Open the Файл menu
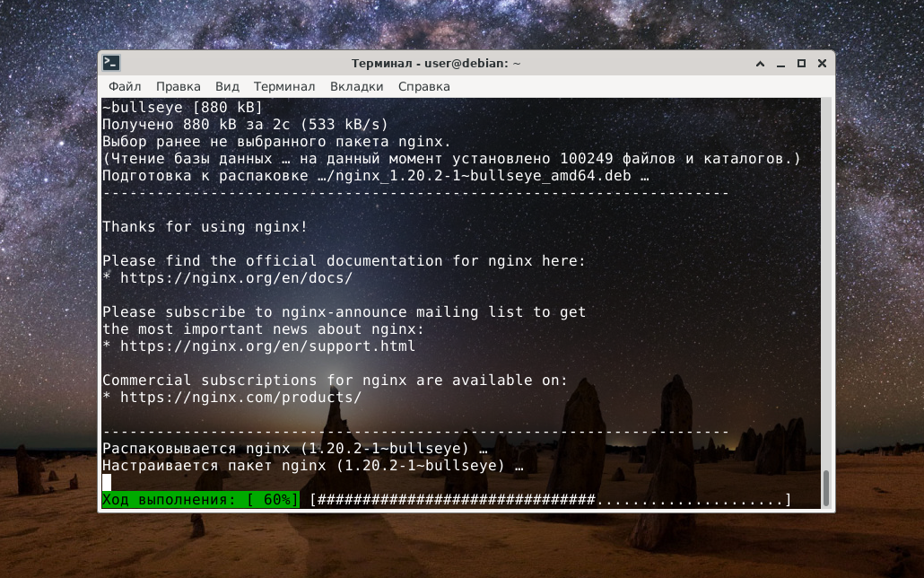Image resolution: width=924 pixels, height=578 pixels. pyautogui.click(x=125, y=87)
